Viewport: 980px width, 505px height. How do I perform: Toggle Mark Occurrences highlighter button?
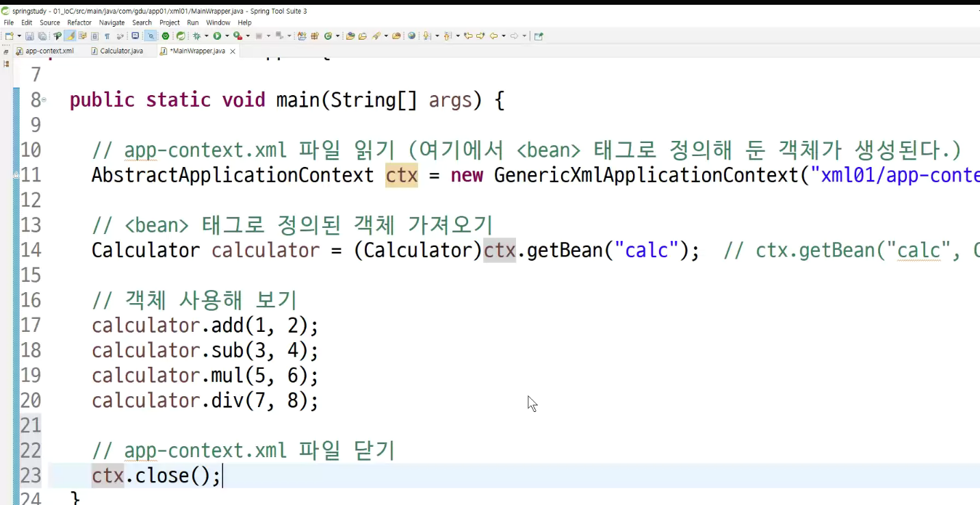point(70,36)
